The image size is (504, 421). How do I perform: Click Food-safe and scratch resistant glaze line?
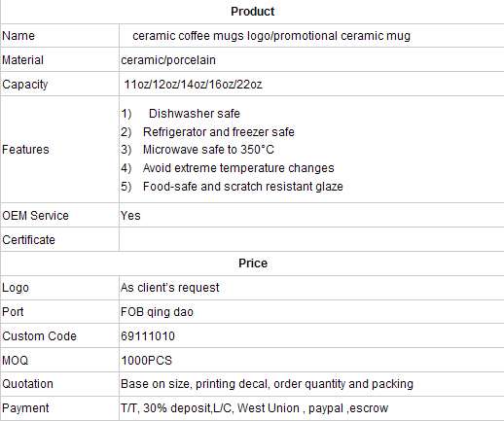pos(232,187)
